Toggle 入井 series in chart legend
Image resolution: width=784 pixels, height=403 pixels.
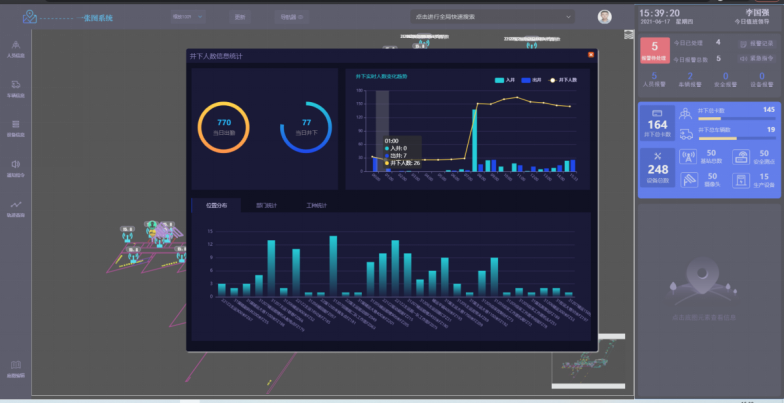pos(504,80)
